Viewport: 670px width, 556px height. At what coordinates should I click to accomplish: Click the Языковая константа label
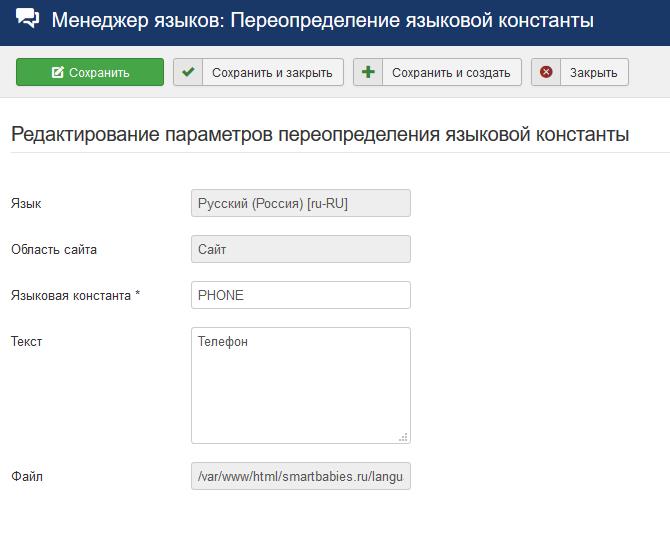[74, 295]
